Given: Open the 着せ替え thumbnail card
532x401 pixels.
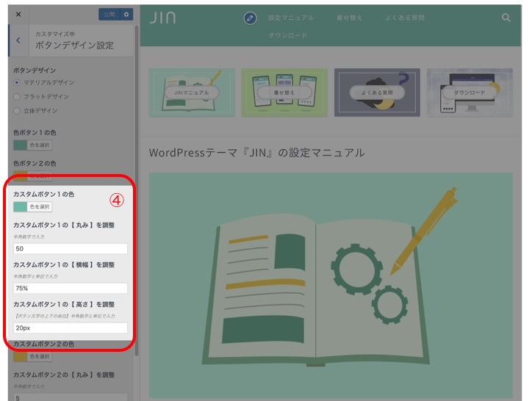Looking at the screenshot, I should tap(284, 93).
